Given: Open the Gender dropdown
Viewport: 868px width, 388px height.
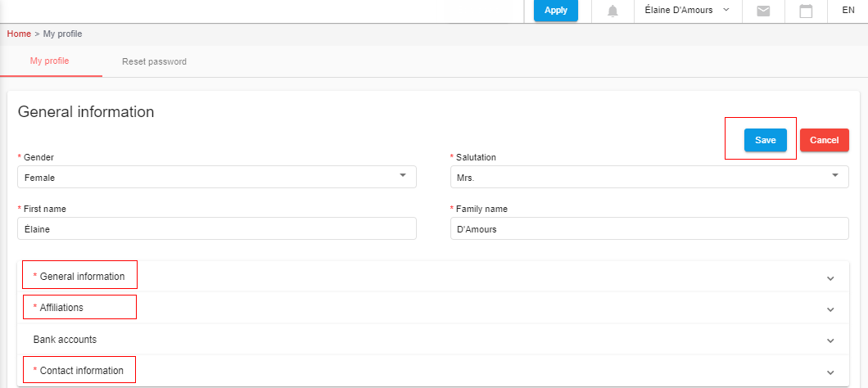Looking at the screenshot, I should 216,177.
